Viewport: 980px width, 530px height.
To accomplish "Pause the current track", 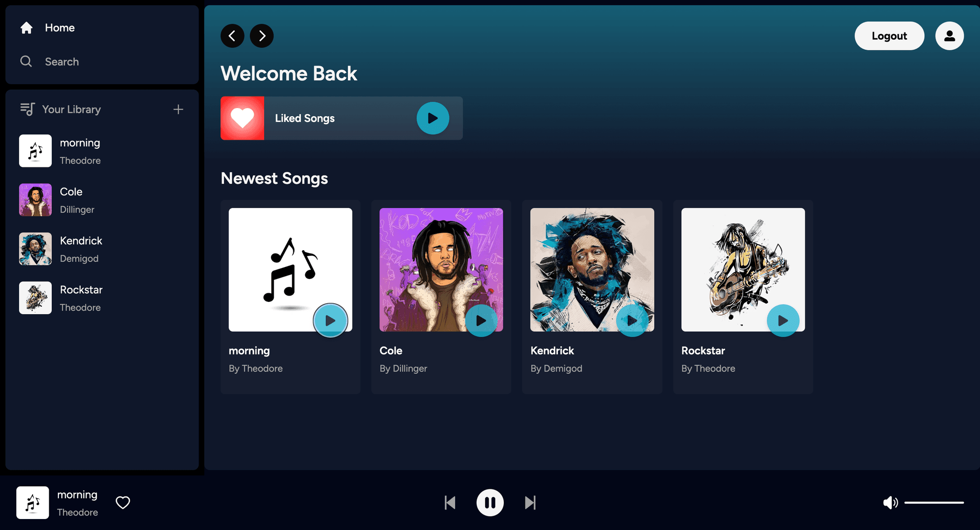I will (490, 503).
